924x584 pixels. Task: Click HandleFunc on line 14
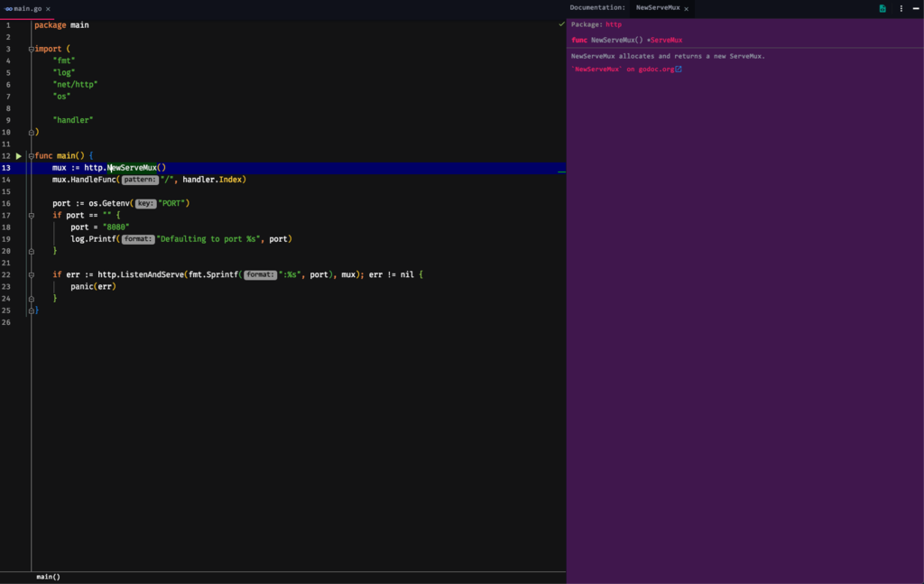(93, 180)
